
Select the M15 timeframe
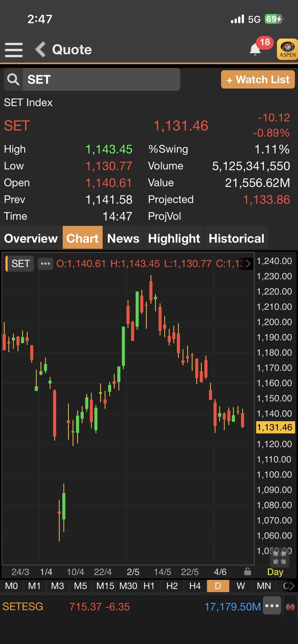pos(105,586)
